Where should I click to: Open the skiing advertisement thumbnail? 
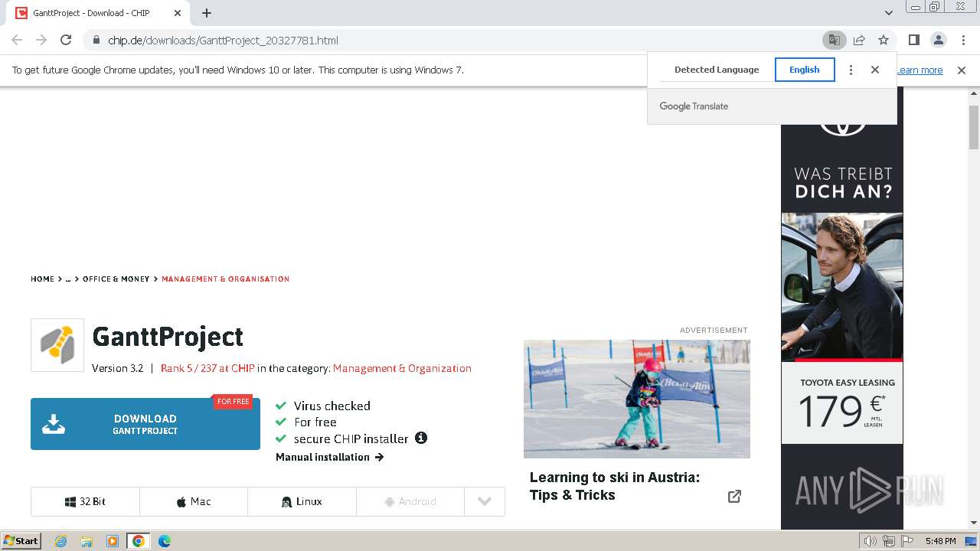coord(637,399)
